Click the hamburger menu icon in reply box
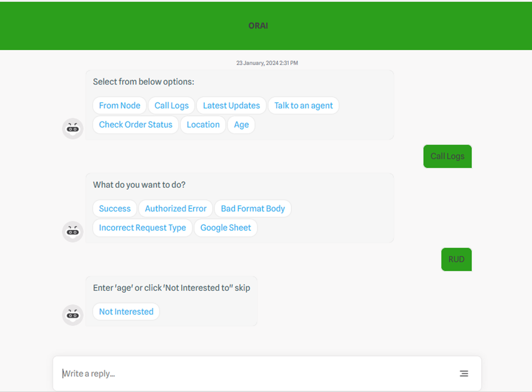The width and height of the screenshot is (532, 392). point(463,373)
